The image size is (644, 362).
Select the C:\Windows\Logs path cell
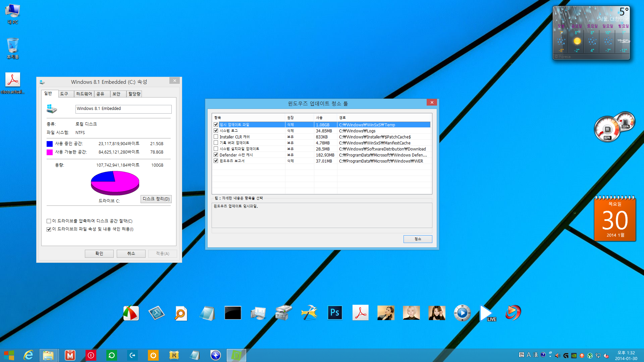tap(384, 131)
